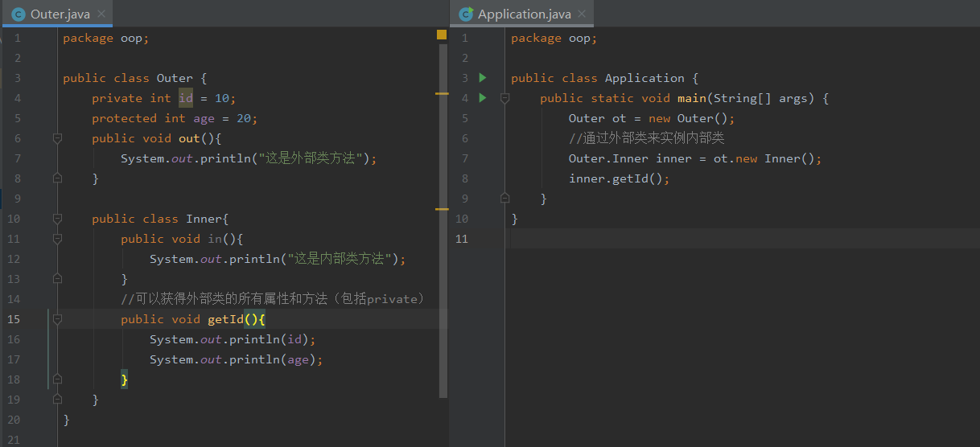Collapse the Inner class fold marker
Image resolution: width=980 pixels, height=447 pixels.
[57, 219]
